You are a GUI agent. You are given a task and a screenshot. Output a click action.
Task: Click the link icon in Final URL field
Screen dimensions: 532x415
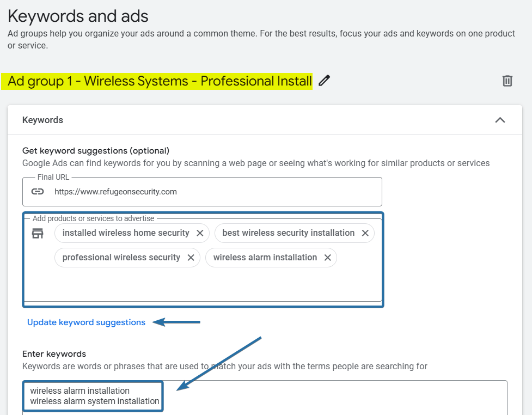[37, 191]
